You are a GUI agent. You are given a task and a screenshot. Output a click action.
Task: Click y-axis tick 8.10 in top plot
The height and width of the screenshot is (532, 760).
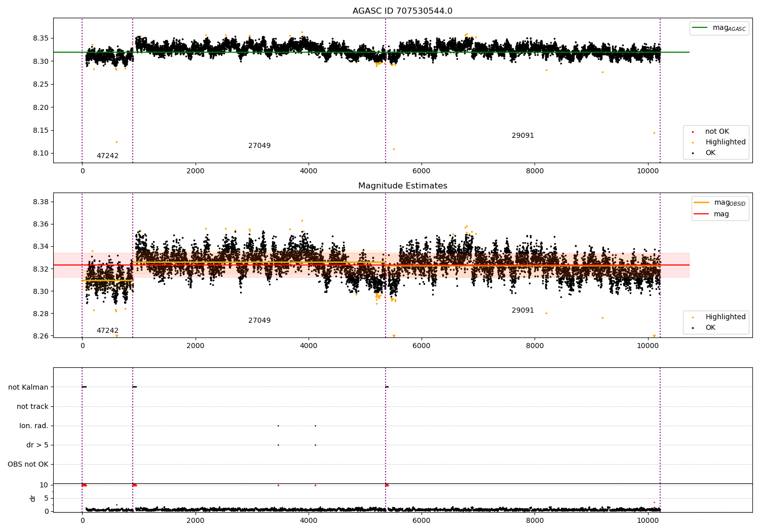(41, 154)
